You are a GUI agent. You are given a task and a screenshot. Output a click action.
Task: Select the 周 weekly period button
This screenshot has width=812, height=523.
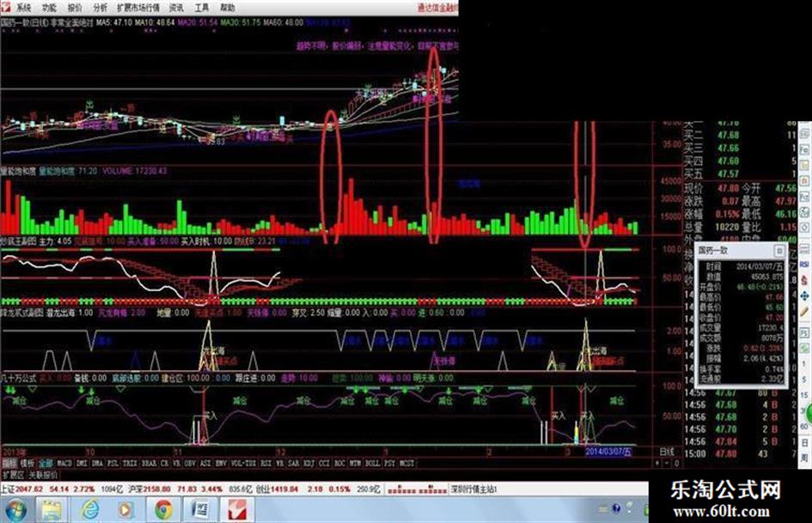coord(804,457)
